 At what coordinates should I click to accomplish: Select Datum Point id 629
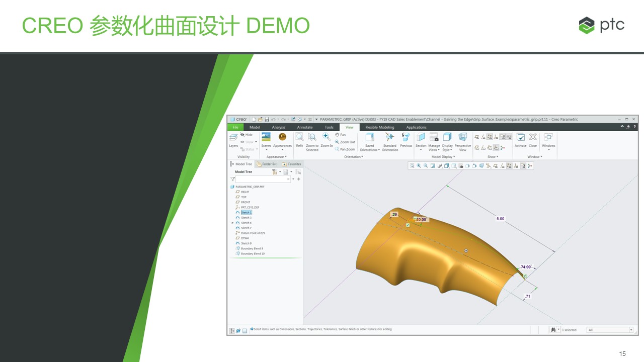pos(253,233)
